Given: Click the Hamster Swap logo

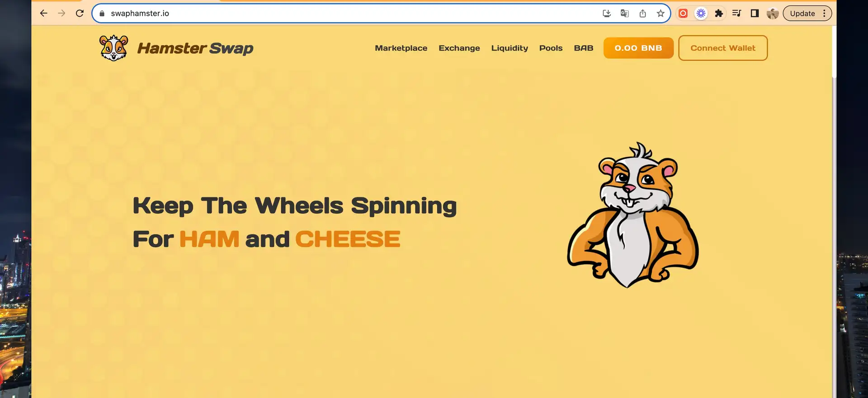Looking at the screenshot, I should 176,48.
